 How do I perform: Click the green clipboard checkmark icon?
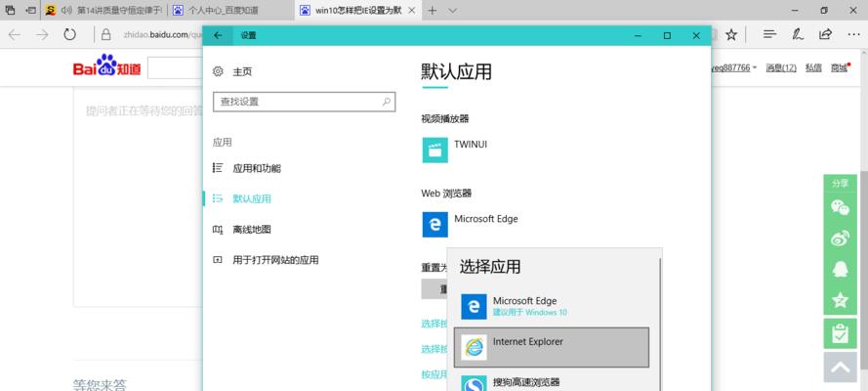841,333
